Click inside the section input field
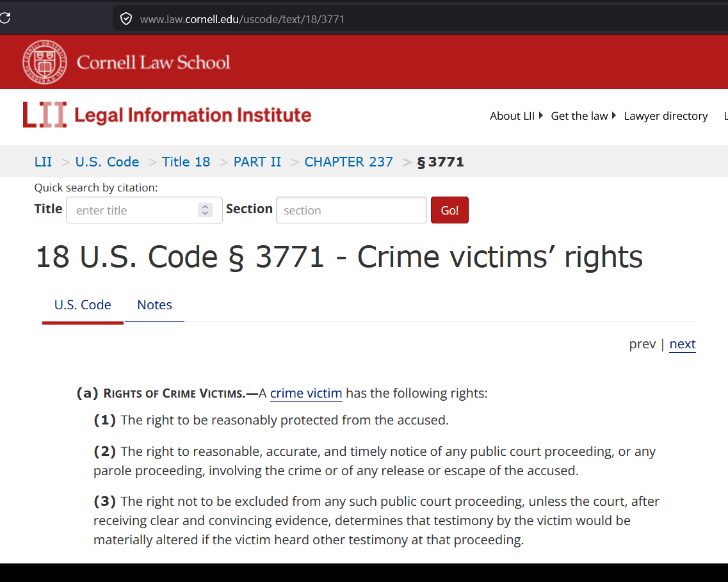This screenshot has height=582, width=728. [351, 209]
